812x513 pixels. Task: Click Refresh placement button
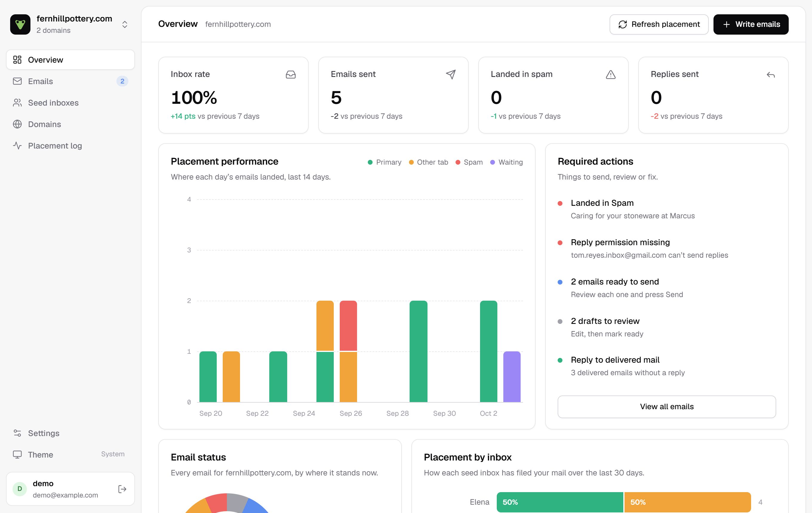tap(659, 24)
